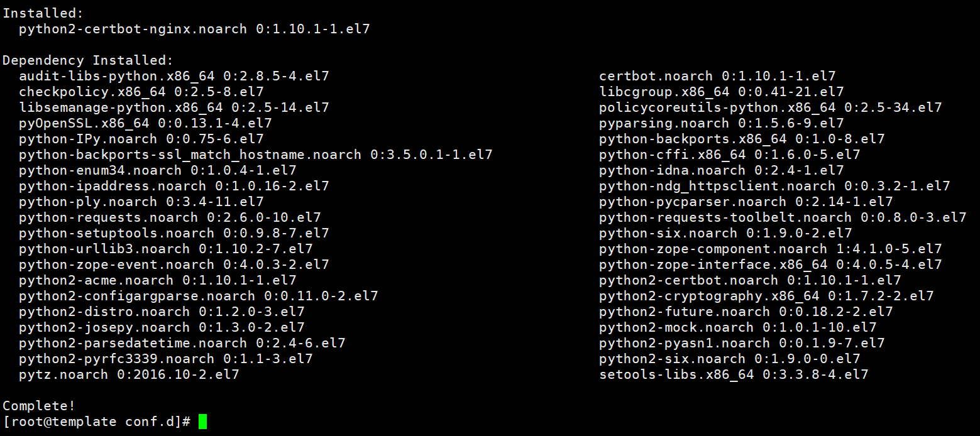Viewport: 980px width, 436px height.
Task: Click the "Complete!" status line
Action: [x=39, y=406]
